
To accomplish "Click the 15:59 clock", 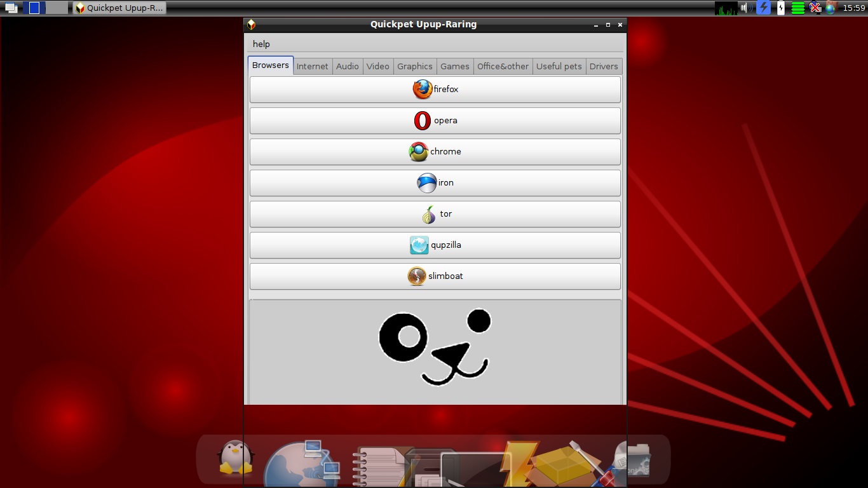I will coord(853,8).
